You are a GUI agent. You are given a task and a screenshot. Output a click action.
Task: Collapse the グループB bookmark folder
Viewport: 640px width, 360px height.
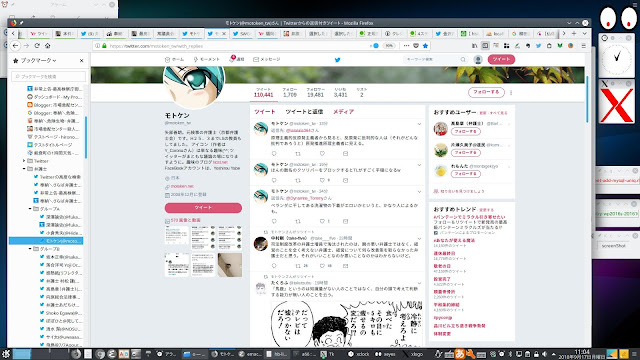tap(30, 249)
